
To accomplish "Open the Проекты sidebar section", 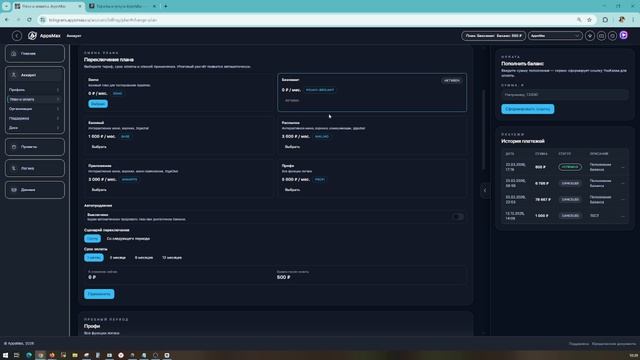I will tap(35, 147).
